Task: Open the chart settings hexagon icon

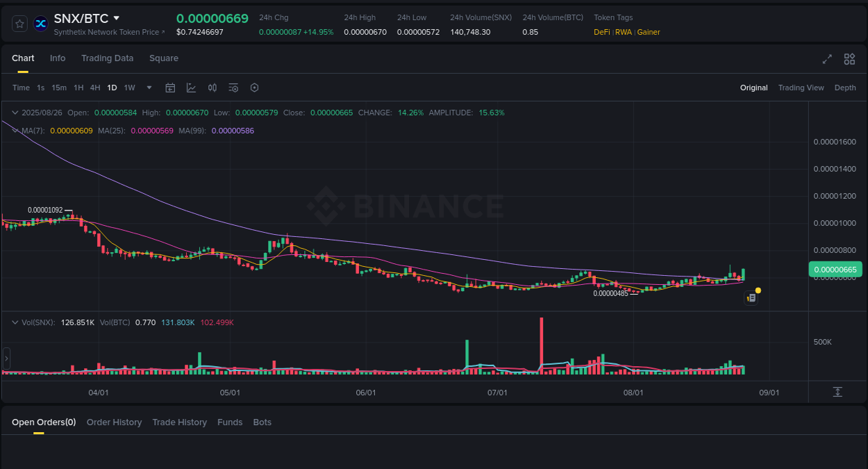Action: [x=254, y=88]
